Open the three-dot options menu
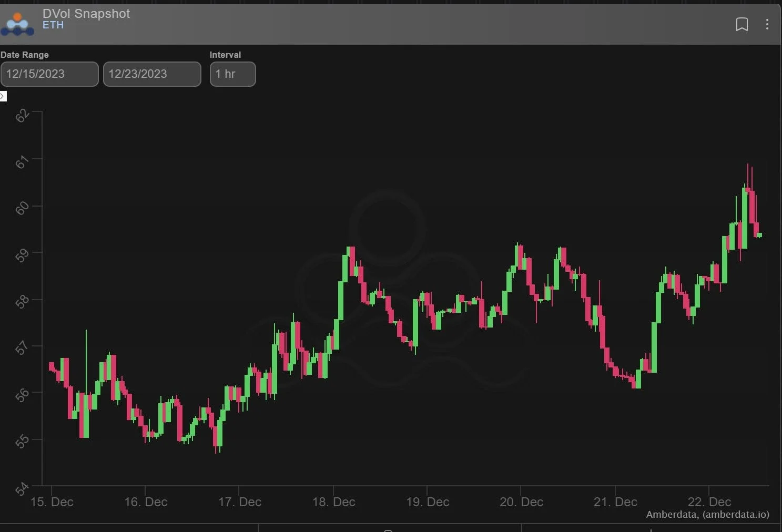This screenshot has height=532, width=782. pos(767,24)
